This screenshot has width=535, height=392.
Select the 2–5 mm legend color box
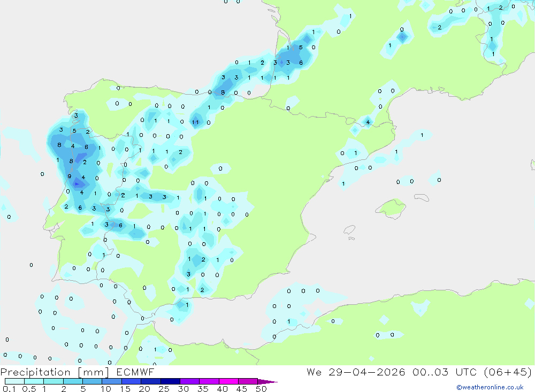coord(73,381)
